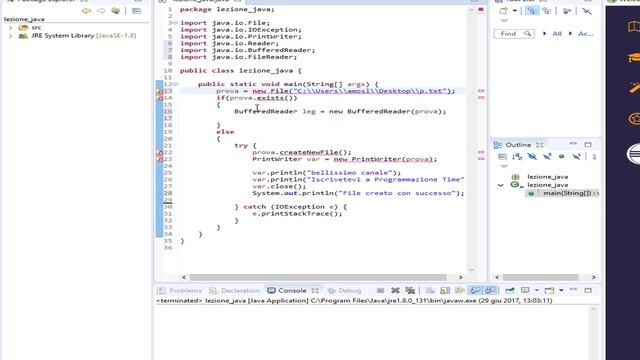This screenshot has width=640, height=360.
Task: Toggle Scheduled presentation in Task List
Action: [x=547, y=11]
